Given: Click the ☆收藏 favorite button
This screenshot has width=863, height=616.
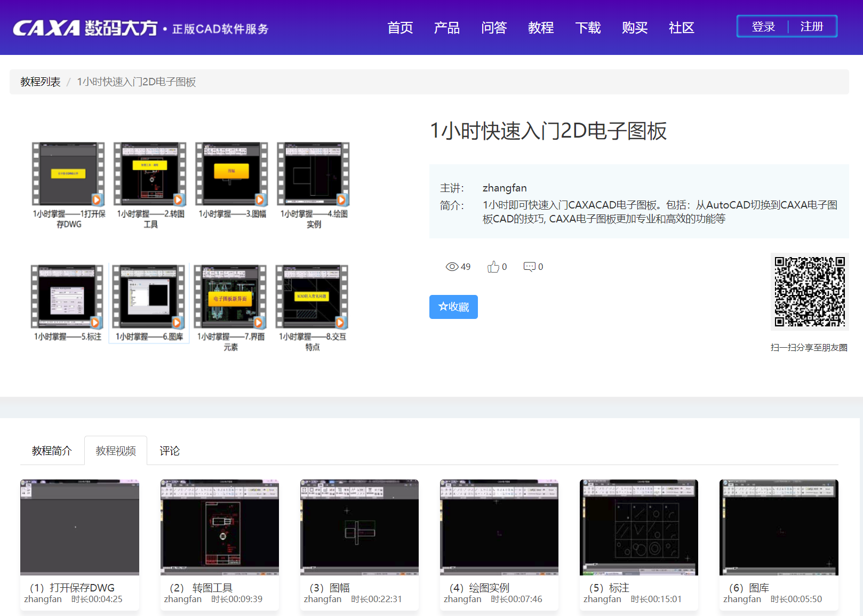Looking at the screenshot, I should [453, 307].
